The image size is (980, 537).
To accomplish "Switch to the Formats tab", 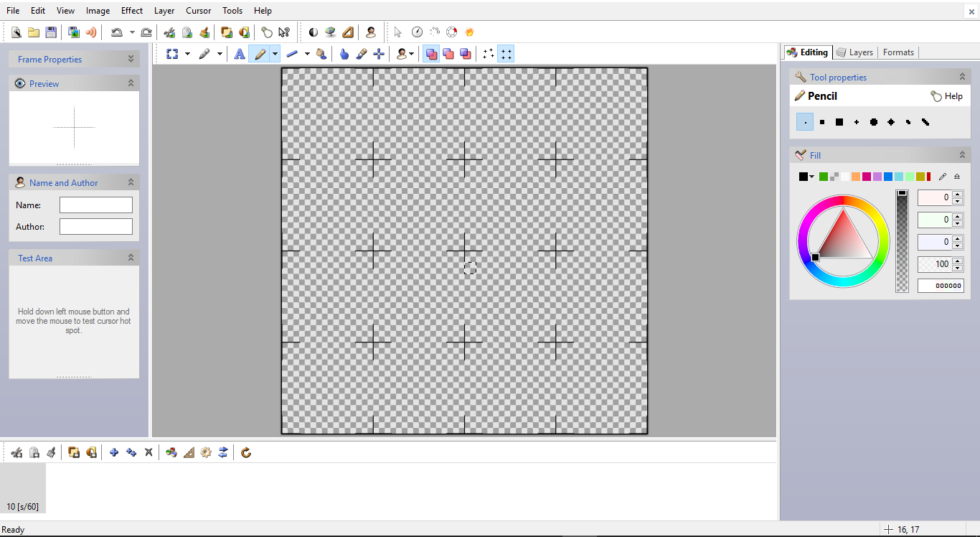I will point(898,52).
